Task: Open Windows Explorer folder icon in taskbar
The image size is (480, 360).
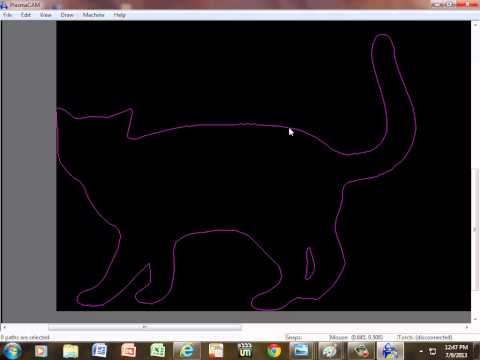Action: click(70, 351)
